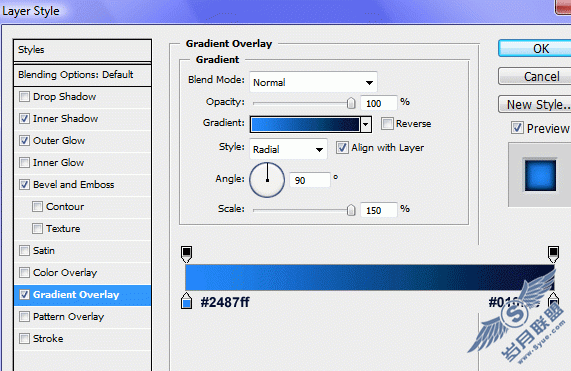Viewport: 571px width, 371px height.
Task: Click the Opacity value field
Action: click(x=379, y=103)
